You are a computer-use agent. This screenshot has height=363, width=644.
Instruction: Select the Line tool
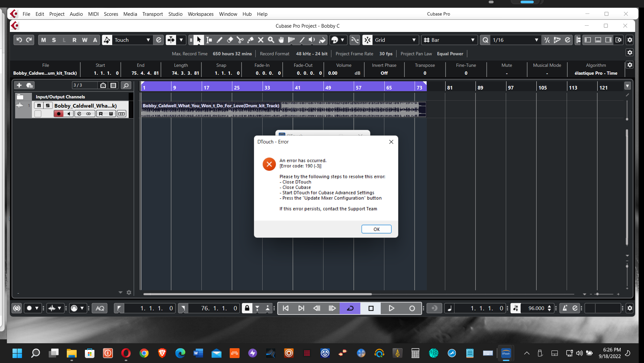click(x=302, y=40)
